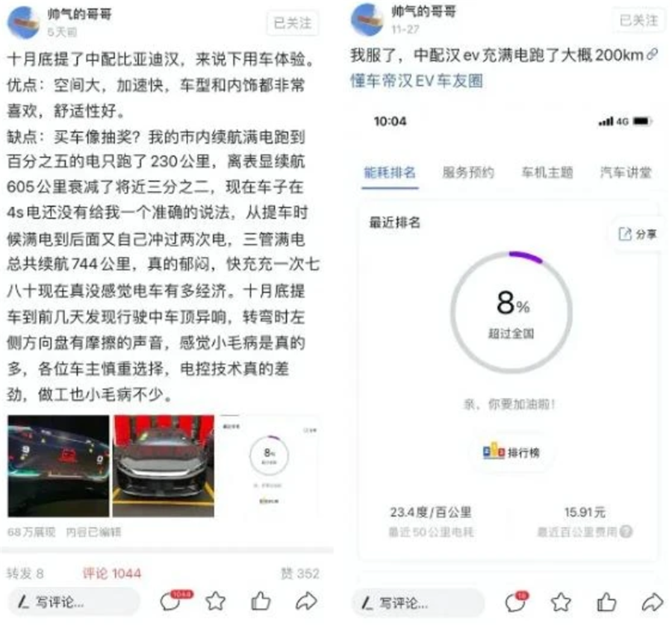Open the 排行榜 leaderboard button
Screen dimensions: 672x625
[x=511, y=452]
